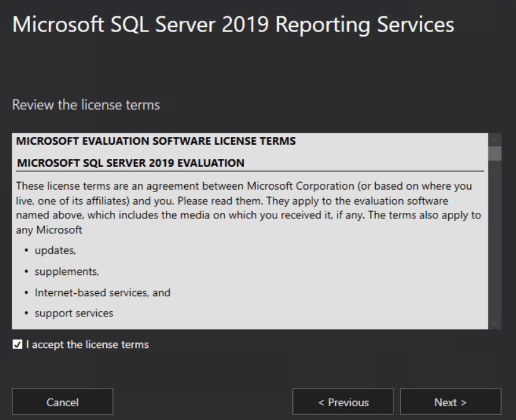
Task: Click the MICROSOFT SQL SERVER 2019 EVALUATION heading
Action: (x=131, y=163)
